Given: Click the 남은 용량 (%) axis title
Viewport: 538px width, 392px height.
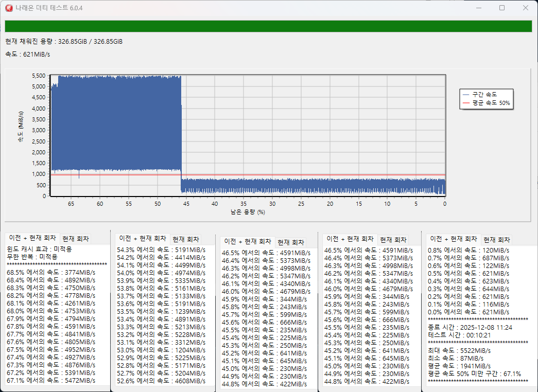Looking at the screenshot, I should (x=247, y=212).
